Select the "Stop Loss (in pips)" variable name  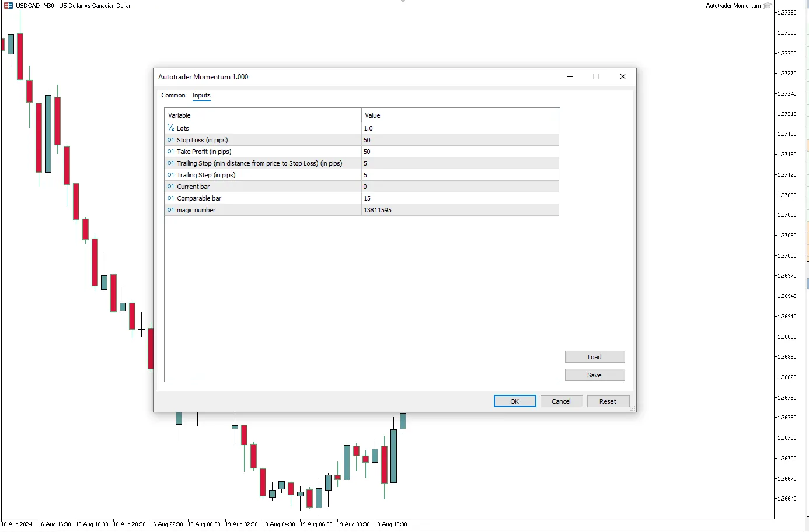[203, 140]
